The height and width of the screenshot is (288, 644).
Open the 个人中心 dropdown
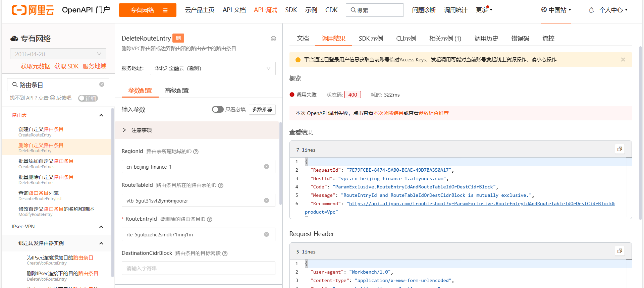pyautogui.click(x=613, y=10)
